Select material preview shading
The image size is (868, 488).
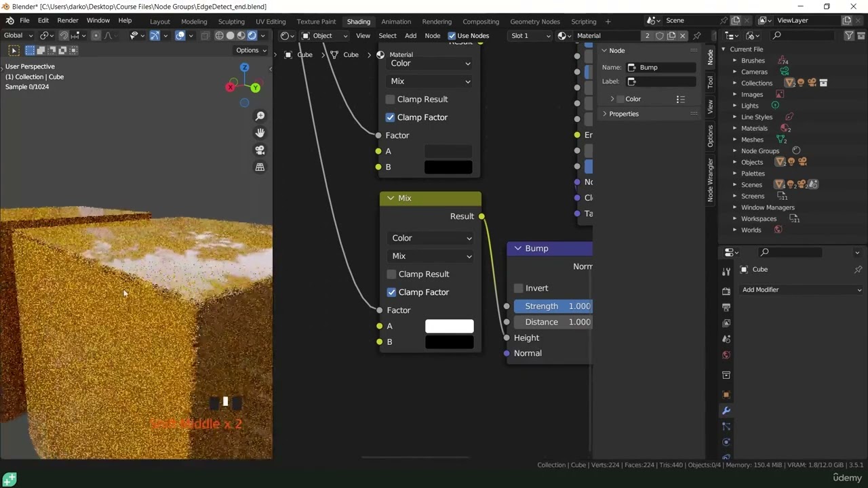coord(241,35)
